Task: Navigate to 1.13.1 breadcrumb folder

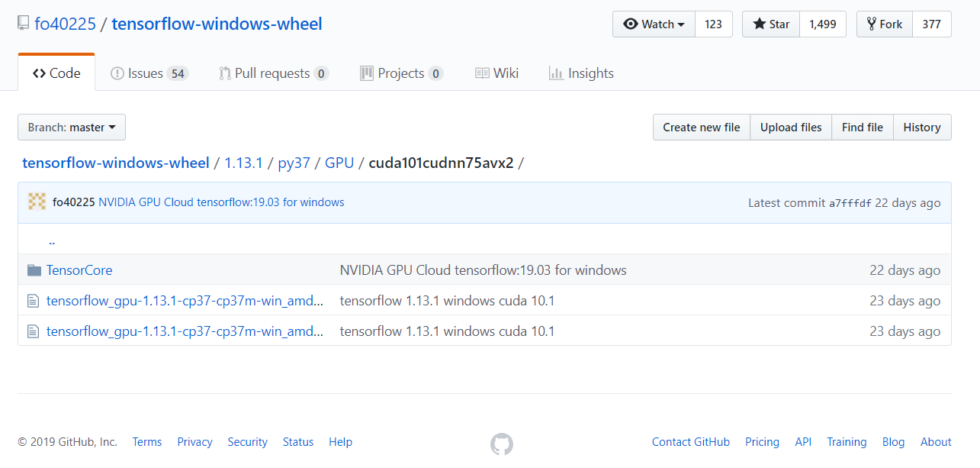Action: click(x=243, y=163)
